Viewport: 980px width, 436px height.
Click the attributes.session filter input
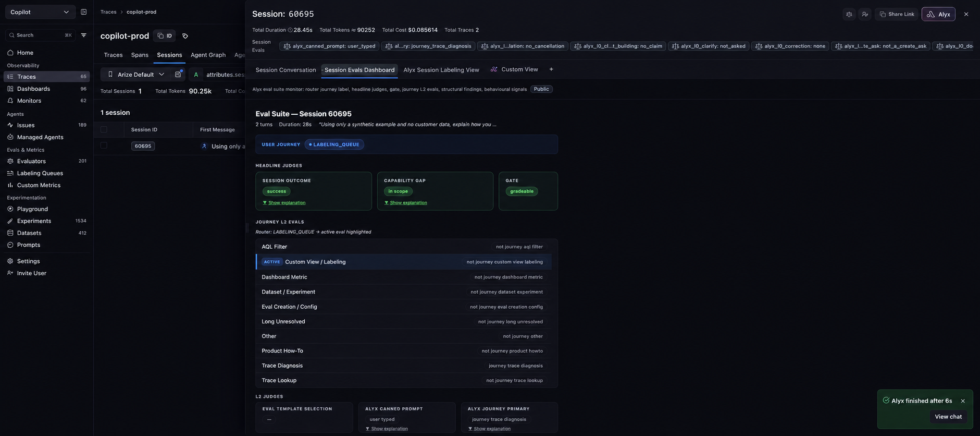225,75
